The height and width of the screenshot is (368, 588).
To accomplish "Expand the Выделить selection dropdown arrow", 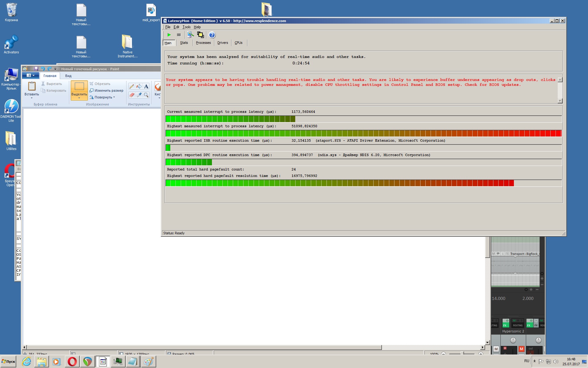I will 79,98.
